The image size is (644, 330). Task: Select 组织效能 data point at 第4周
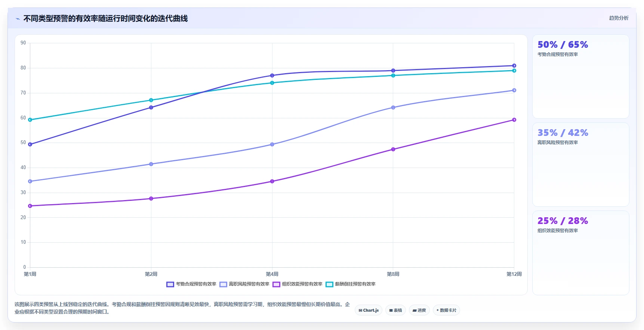click(272, 181)
